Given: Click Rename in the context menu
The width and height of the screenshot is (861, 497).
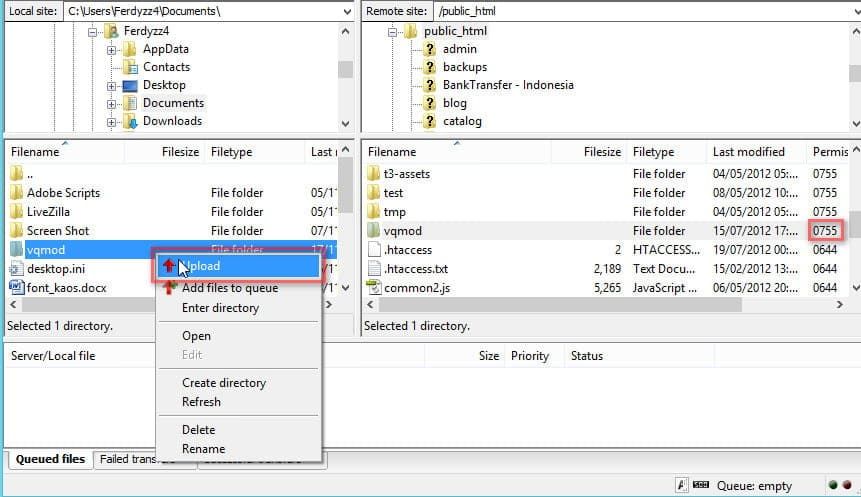Looking at the screenshot, I should (x=203, y=449).
